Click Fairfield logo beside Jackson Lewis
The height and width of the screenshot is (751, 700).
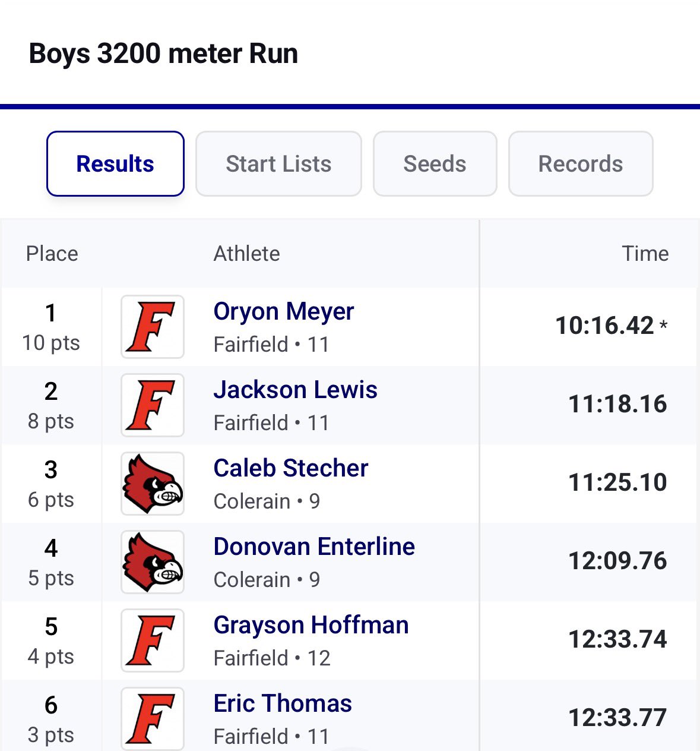[153, 405]
